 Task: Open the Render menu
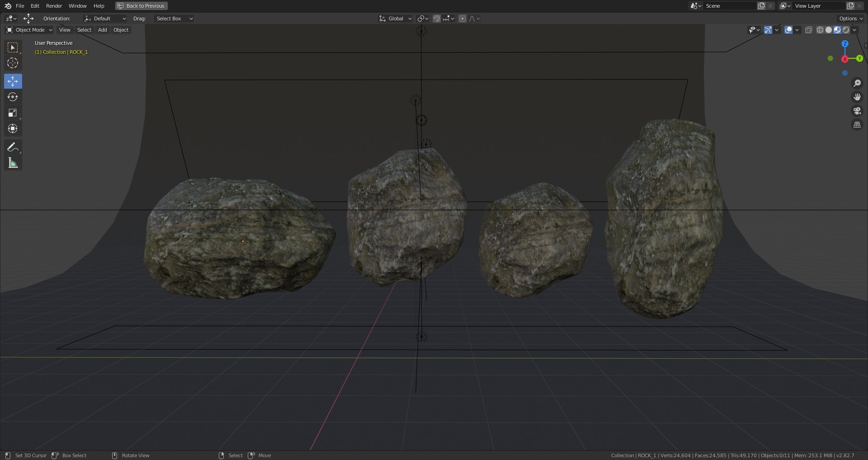pos(54,6)
